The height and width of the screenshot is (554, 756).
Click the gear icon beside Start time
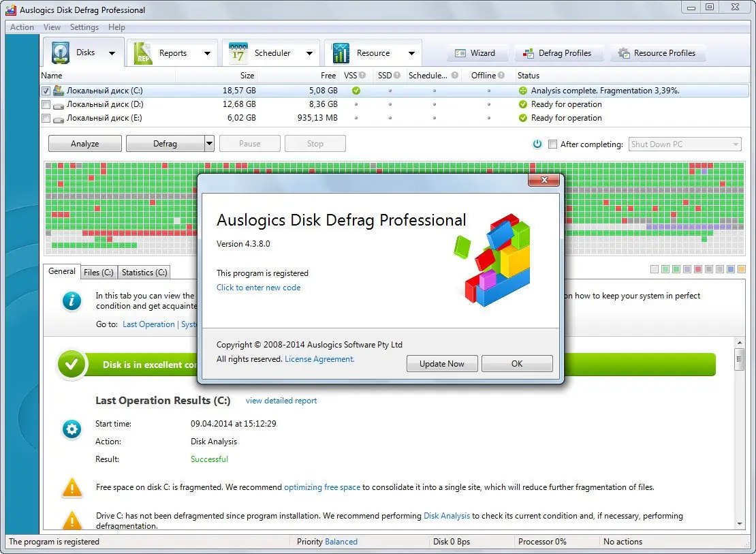72,429
